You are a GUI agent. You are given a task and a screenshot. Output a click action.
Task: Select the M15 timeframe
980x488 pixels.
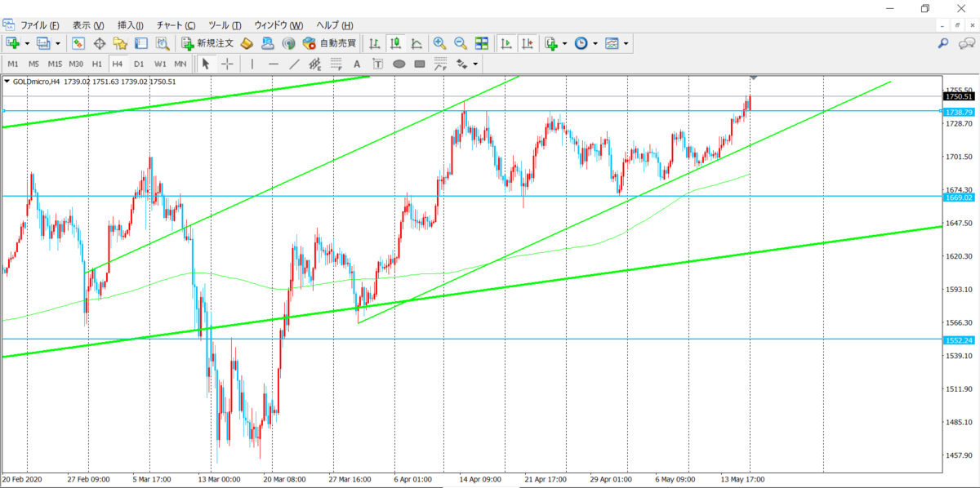pyautogui.click(x=55, y=64)
